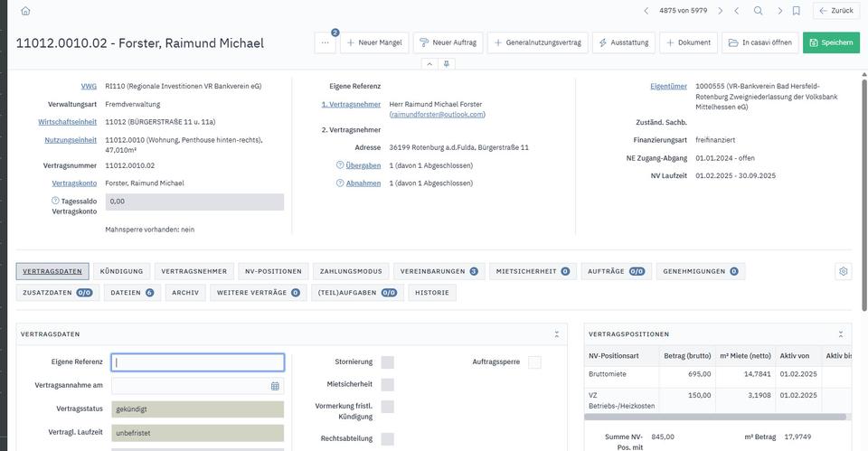Open the search magnifier icon
The width and height of the screenshot is (868, 451).
pos(758,11)
